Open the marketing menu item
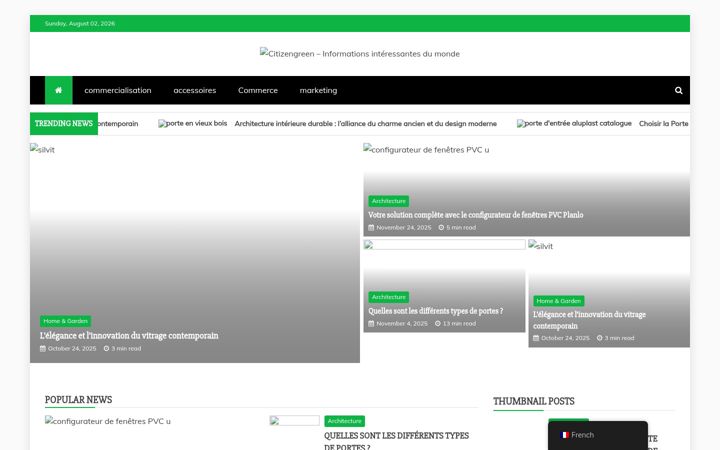Screen dimensions: 720x450 318,90
